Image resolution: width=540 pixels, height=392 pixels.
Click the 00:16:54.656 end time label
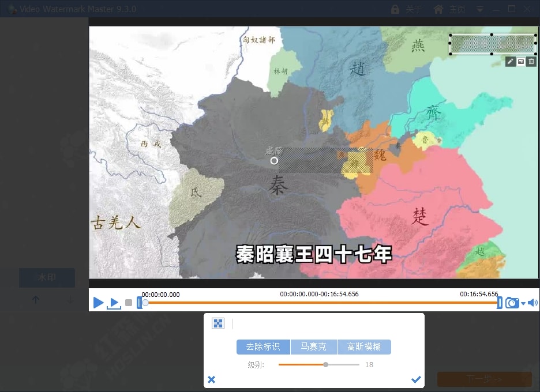[479, 294]
